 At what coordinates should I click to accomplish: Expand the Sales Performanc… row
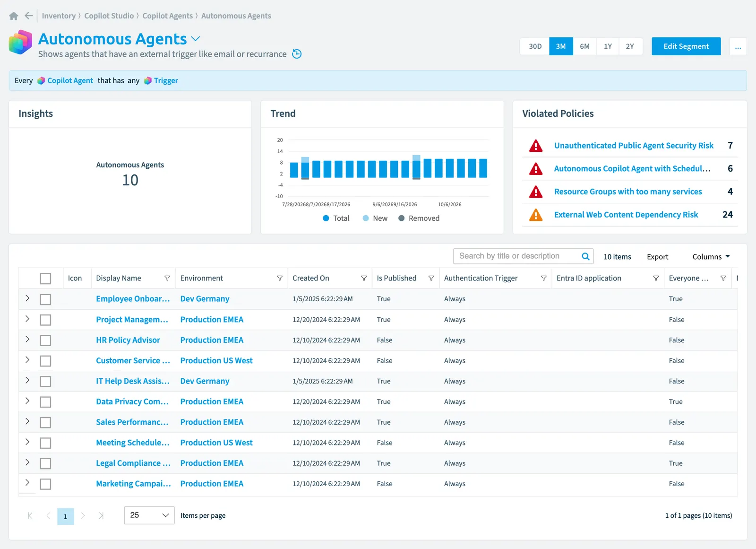click(27, 421)
